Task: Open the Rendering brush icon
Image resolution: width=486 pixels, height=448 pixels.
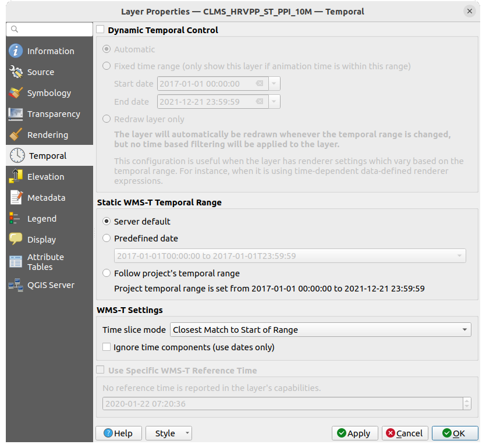Action: point(16,135)
